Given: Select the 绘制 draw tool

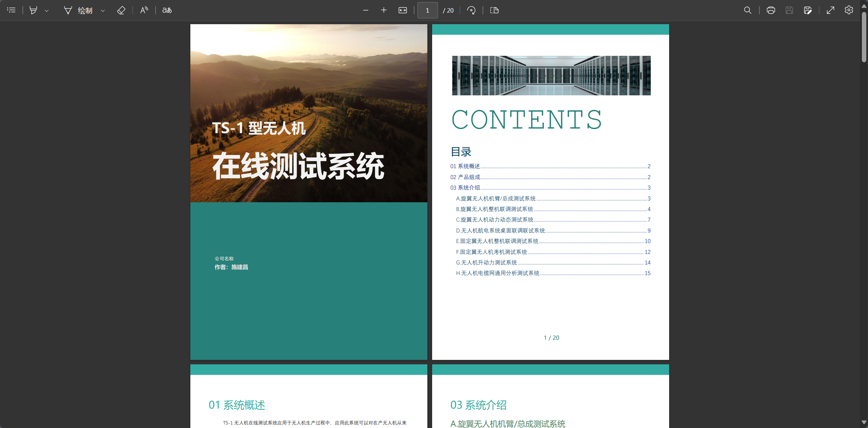Looking at the screenshot, I should pos(79,10).
